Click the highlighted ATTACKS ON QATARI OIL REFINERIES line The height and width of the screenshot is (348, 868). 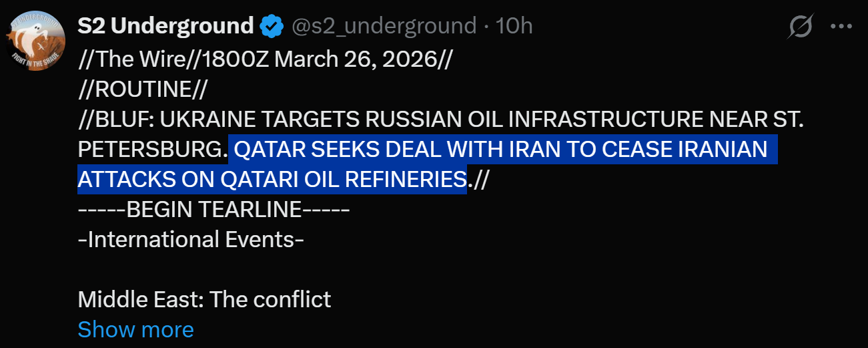pyautogui.click(x=272, y=179)
